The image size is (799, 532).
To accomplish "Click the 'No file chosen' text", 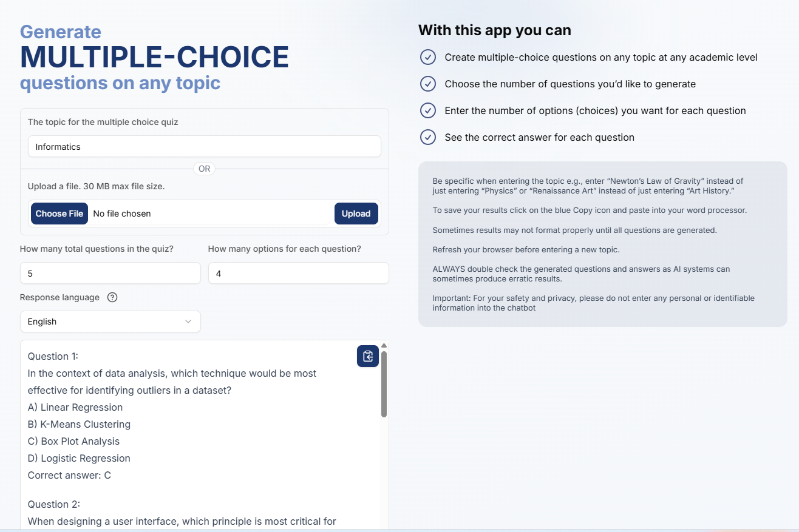I will tap(122, 214).
